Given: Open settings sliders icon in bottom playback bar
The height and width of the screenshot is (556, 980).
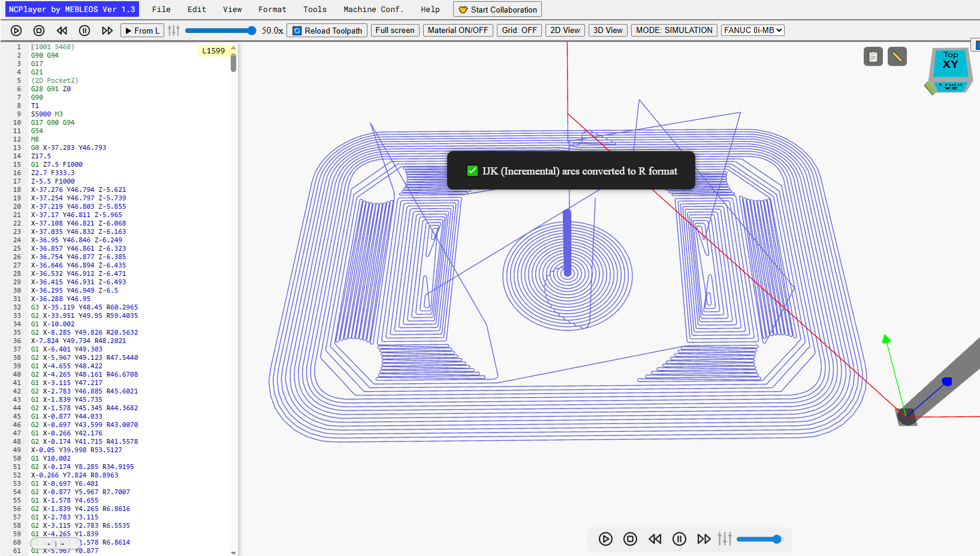Looking at the screenshot, I should 725,539.
